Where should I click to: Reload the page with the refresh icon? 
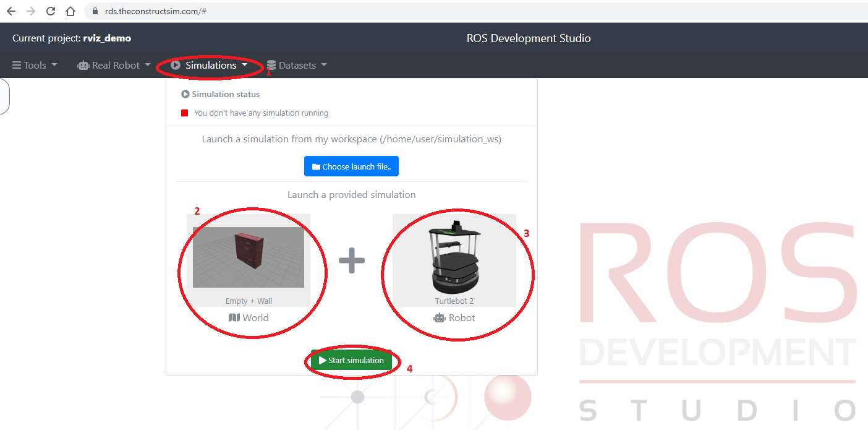(x=51, y=11)
